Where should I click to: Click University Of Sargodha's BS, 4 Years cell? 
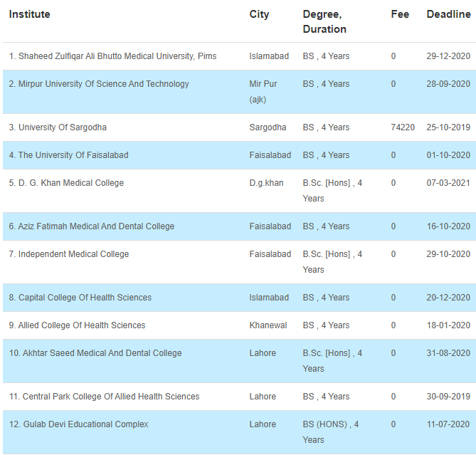pyautogui.click(x=326, y=127)
